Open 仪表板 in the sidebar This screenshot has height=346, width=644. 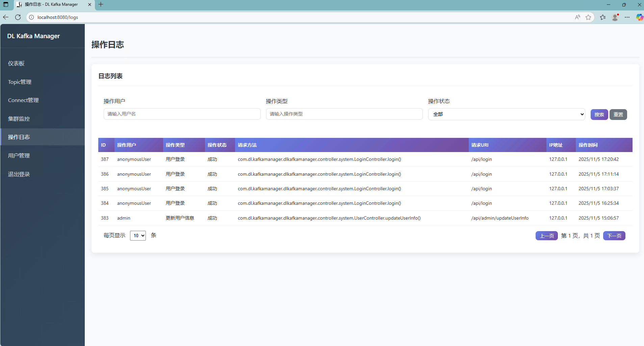coord(43,64)
